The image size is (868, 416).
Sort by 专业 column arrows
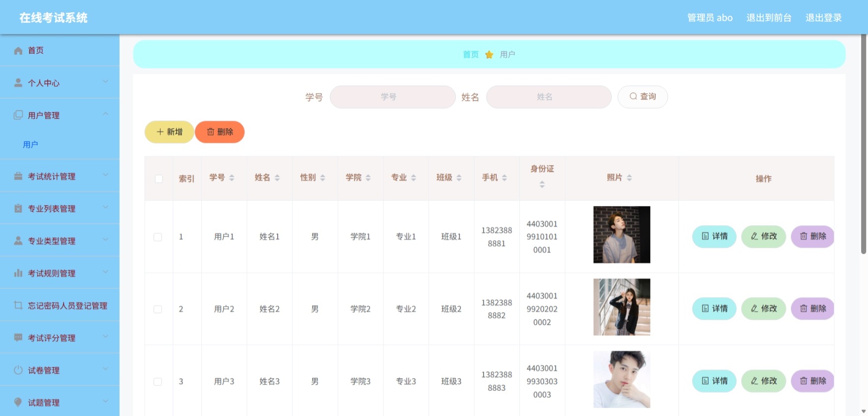click(414, 178)
